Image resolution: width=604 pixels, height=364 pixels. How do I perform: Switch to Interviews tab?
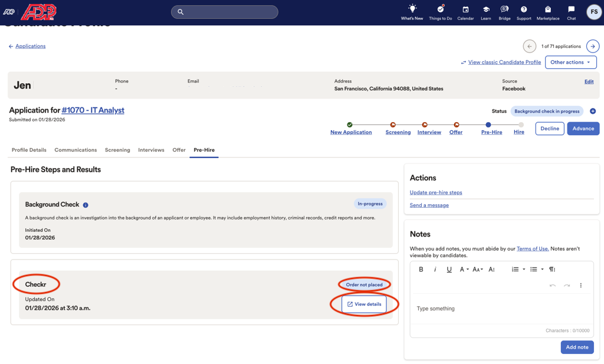click(151, 150)
